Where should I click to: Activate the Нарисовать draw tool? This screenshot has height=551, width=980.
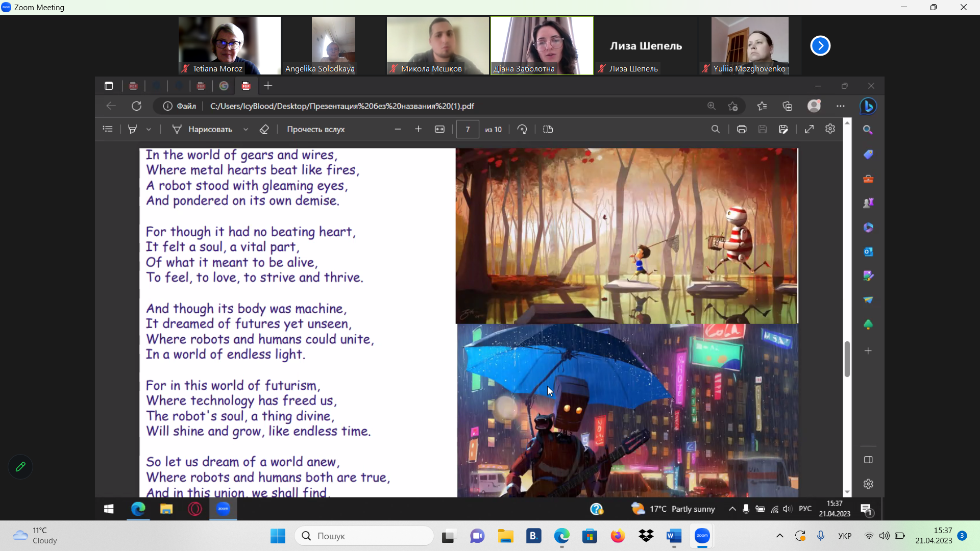coord(202,129)
